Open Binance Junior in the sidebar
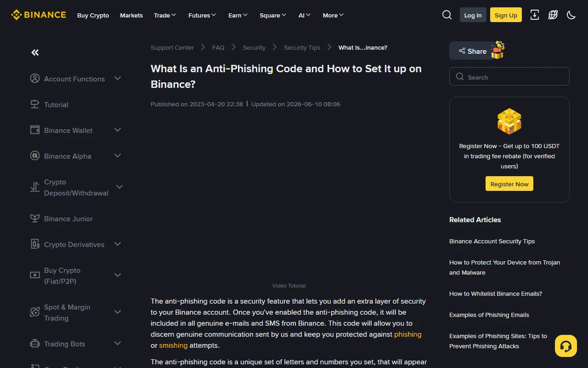The width and height of the screenshot is (588, 368). pyautogui.click(x=68, y=219)
